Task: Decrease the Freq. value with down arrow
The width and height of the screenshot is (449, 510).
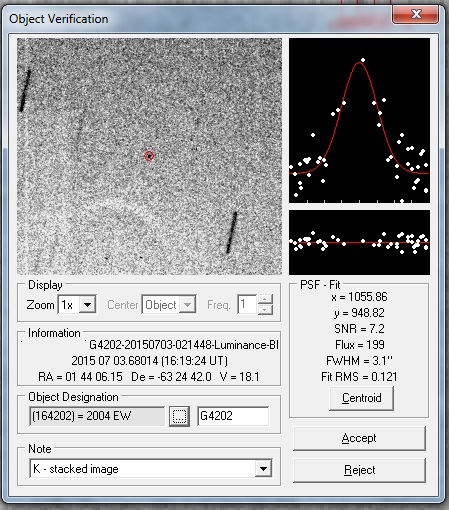Action: (265, 309)
